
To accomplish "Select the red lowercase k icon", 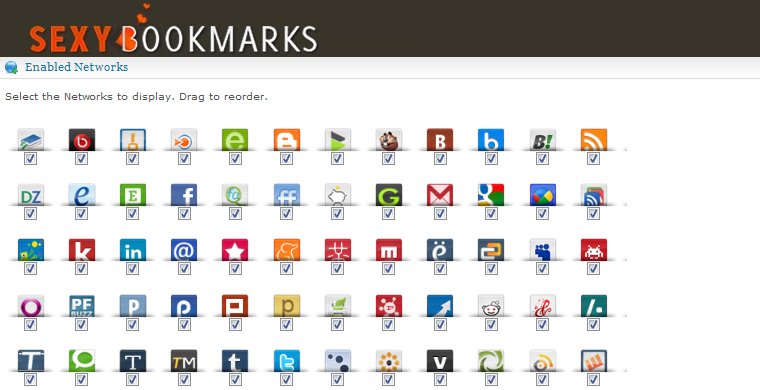I will [81, 250].
